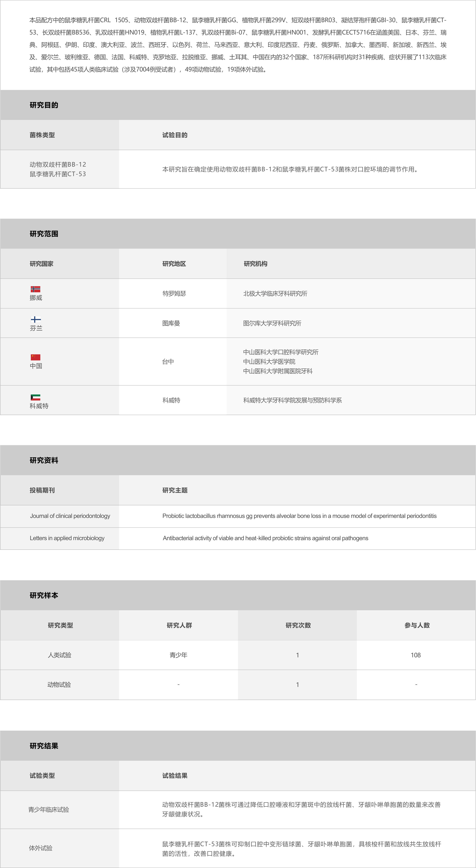
Task: Click the 研究人群 column header
Action: 179,625
